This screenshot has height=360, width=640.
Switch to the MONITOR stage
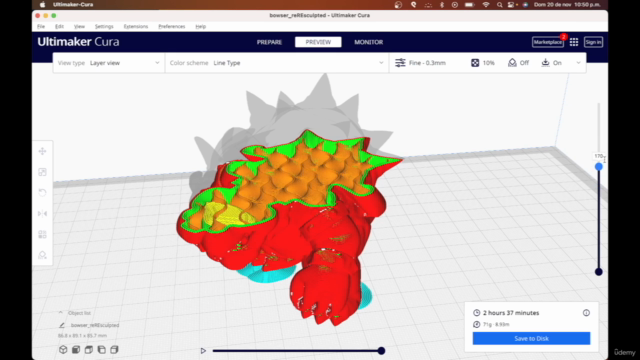(369, 42)
